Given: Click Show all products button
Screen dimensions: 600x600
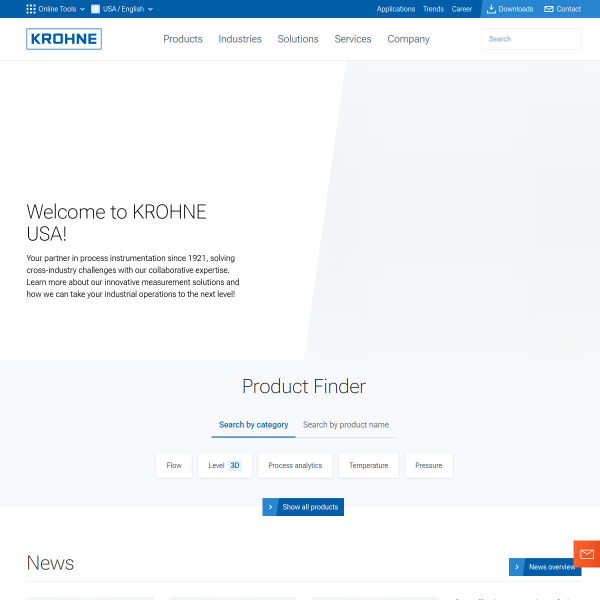Looking at the screenshot, I should click(303, 507).
